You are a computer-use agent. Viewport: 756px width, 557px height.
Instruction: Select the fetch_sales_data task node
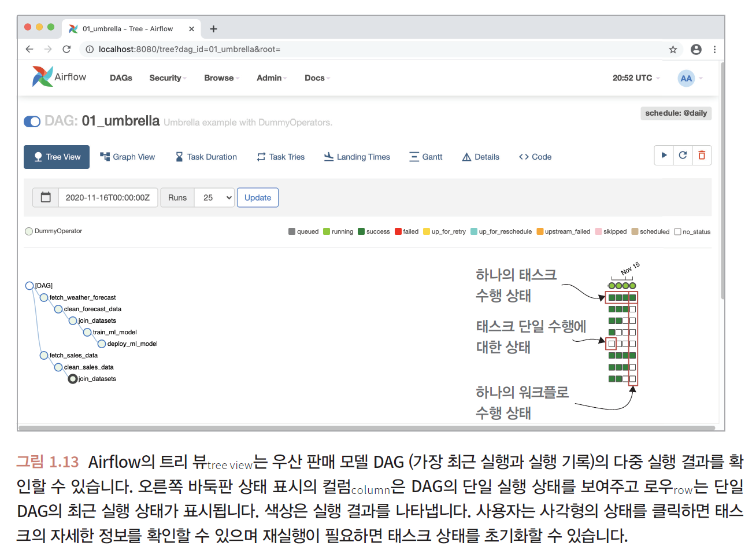[44, 355]
